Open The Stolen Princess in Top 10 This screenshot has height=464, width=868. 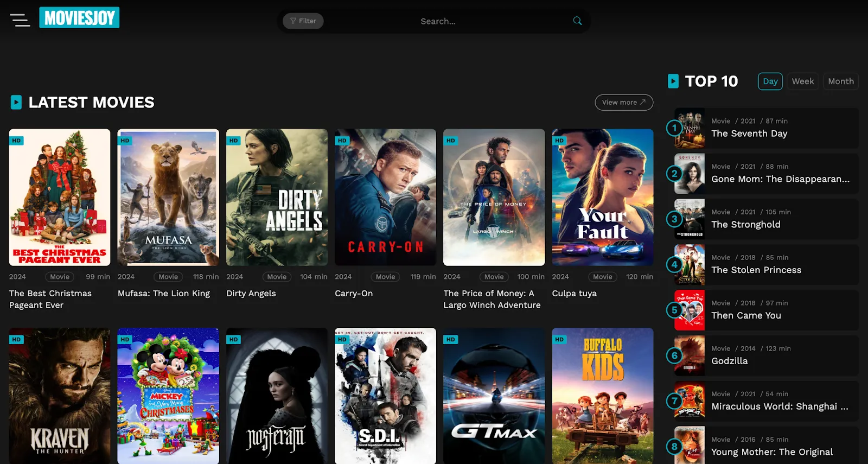click(x=756, y=270)
